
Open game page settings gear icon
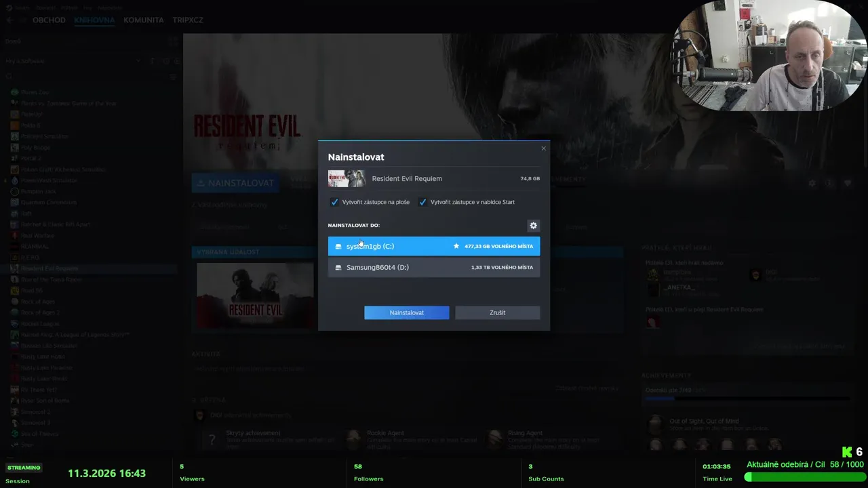[812, 183]
